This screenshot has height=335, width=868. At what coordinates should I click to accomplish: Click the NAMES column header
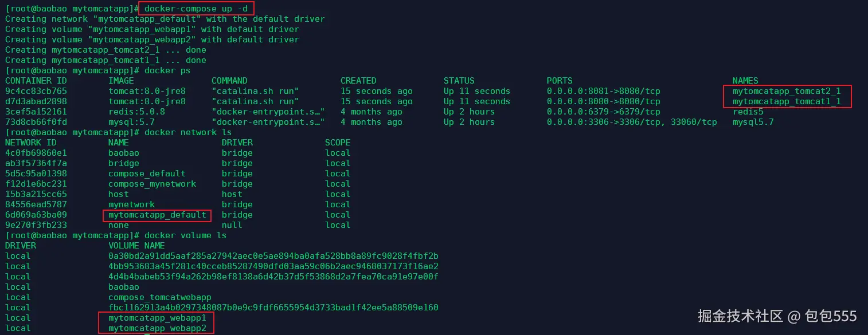pos(745,81)
